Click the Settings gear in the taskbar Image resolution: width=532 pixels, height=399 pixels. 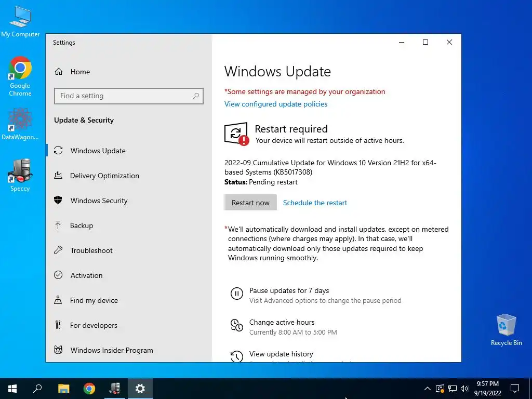pyautogui.click(x=140, y=389)
